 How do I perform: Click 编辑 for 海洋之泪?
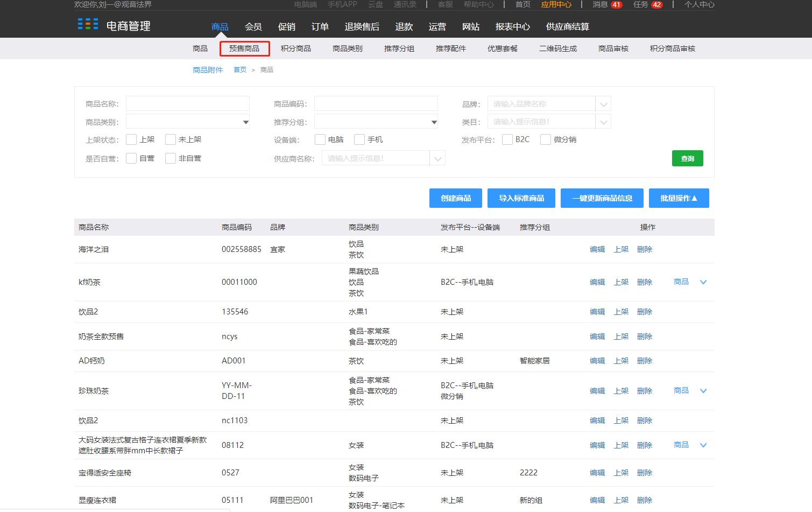coord(597,249)
